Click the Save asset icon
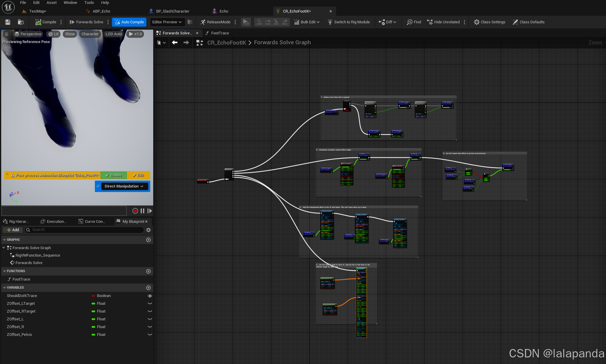 pos(8,22)
